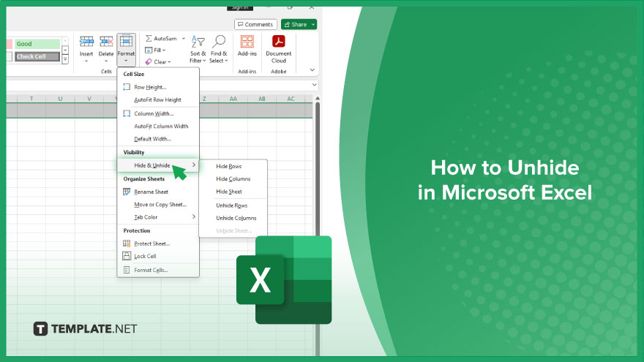Choose Unhide Rows
644x362 pixels.
(x=232, y=205)
